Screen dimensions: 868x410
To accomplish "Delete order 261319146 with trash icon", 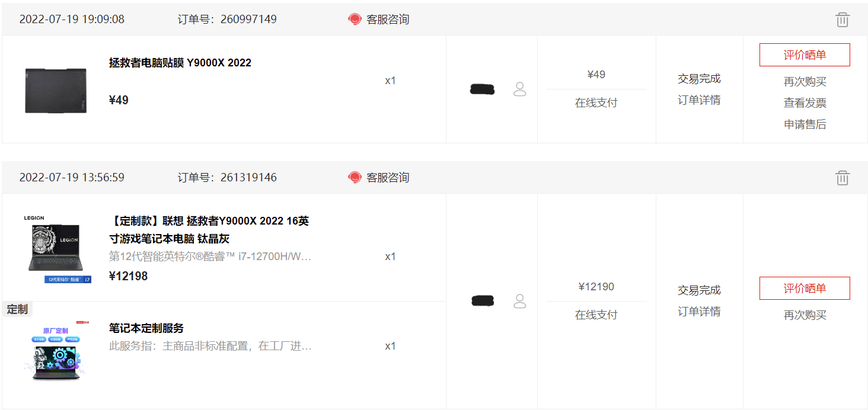I will [843, 178].
